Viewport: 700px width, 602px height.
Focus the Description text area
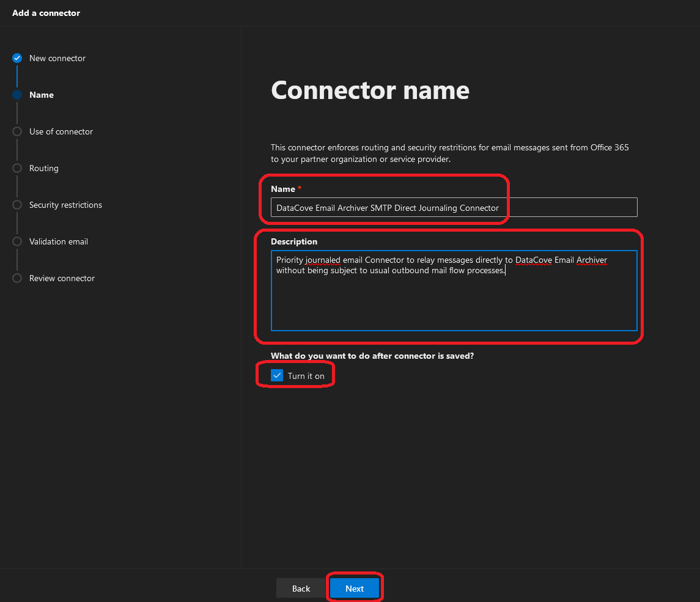(x=454, y=290)
